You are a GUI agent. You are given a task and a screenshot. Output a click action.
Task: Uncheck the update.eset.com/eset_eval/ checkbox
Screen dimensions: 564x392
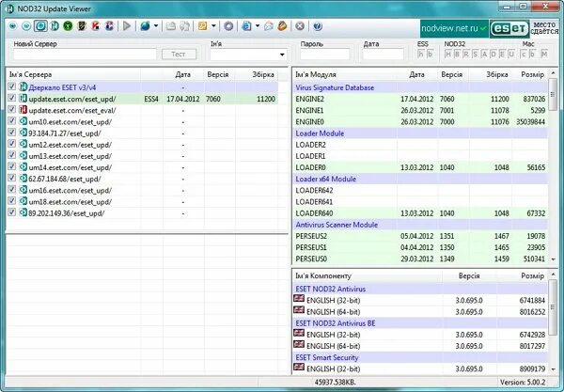click(x=12, y=109)
